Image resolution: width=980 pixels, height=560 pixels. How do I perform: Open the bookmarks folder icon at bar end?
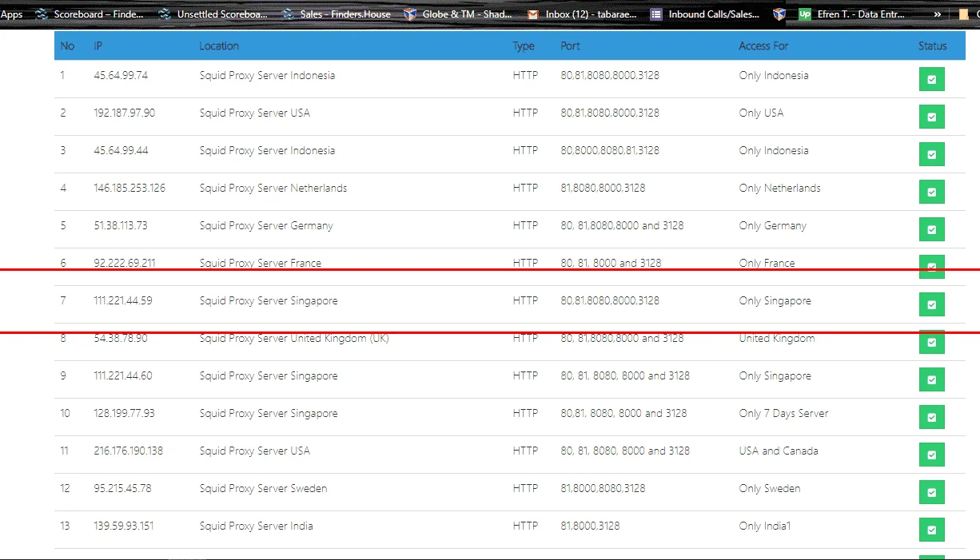965,14
